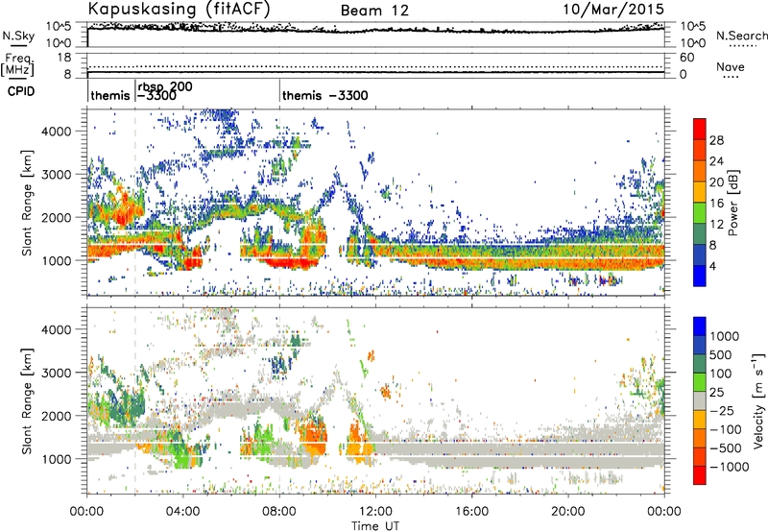Click the title 'Kapuskasing (fitACF)'
The width and height of the screenshot is (768, 532).
click(x=179, y=9)
